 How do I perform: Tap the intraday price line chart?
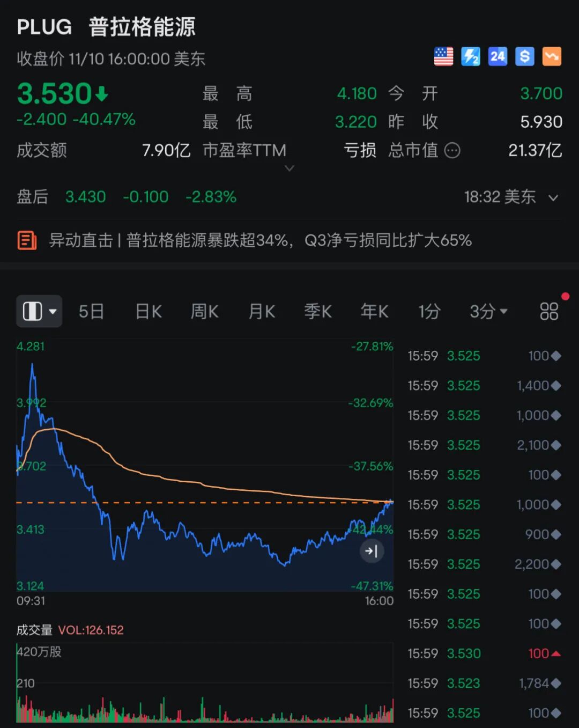205,465
